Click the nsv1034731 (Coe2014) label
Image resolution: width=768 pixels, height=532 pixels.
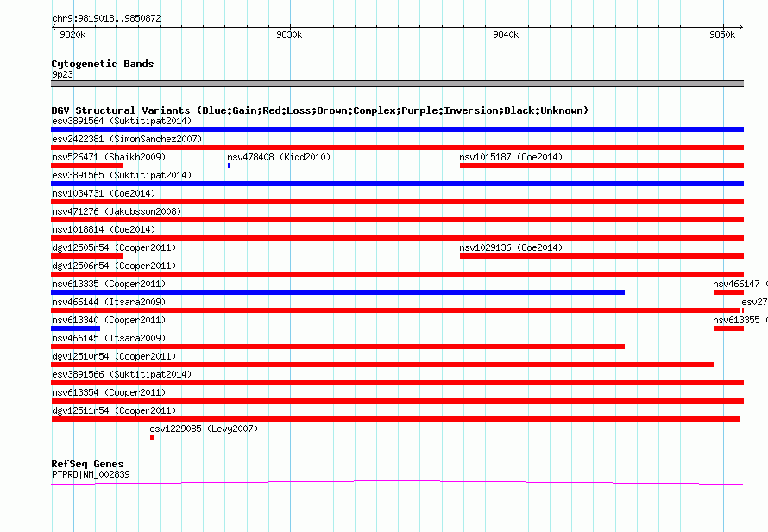pos(104,193)
